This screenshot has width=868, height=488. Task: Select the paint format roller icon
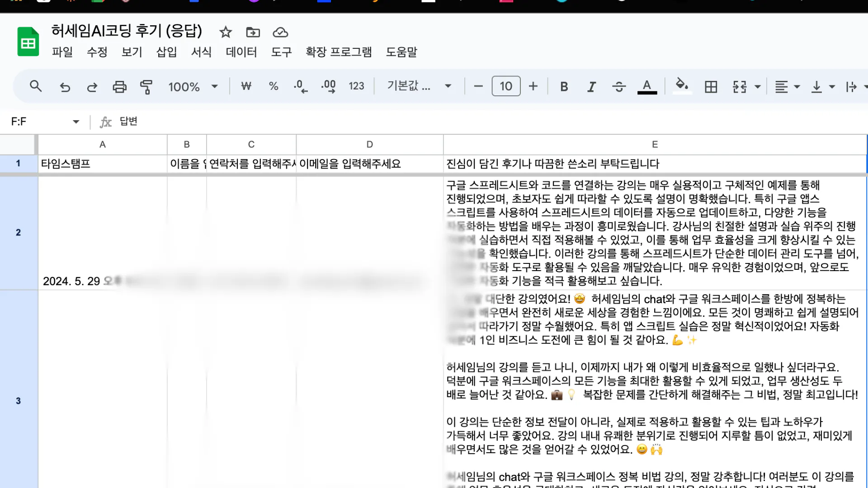tap(146, 86)
